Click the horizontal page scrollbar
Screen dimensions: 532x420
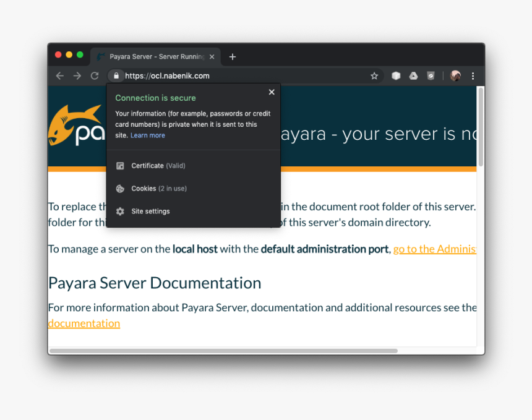click(x=226, y=351)
